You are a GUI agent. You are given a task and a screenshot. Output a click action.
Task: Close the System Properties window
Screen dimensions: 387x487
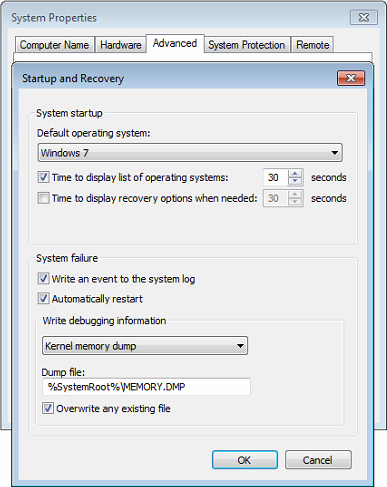click(x=364, y=17)
